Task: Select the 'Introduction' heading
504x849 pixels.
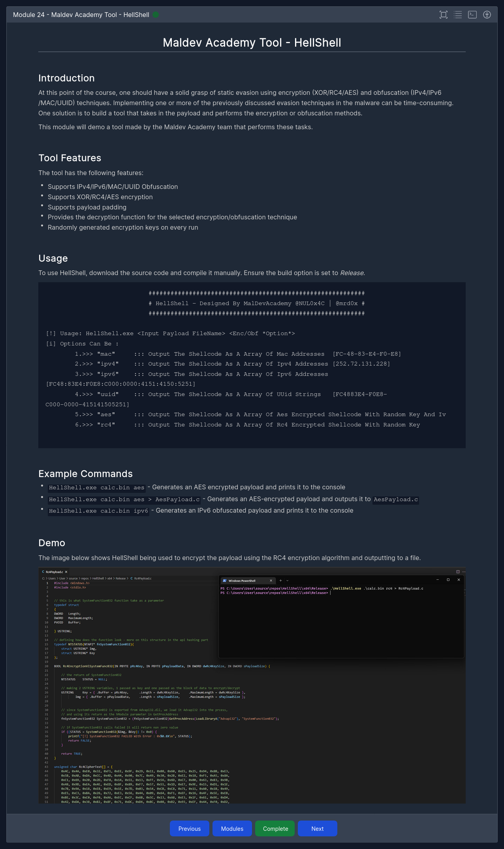Action: pos(66,78)
